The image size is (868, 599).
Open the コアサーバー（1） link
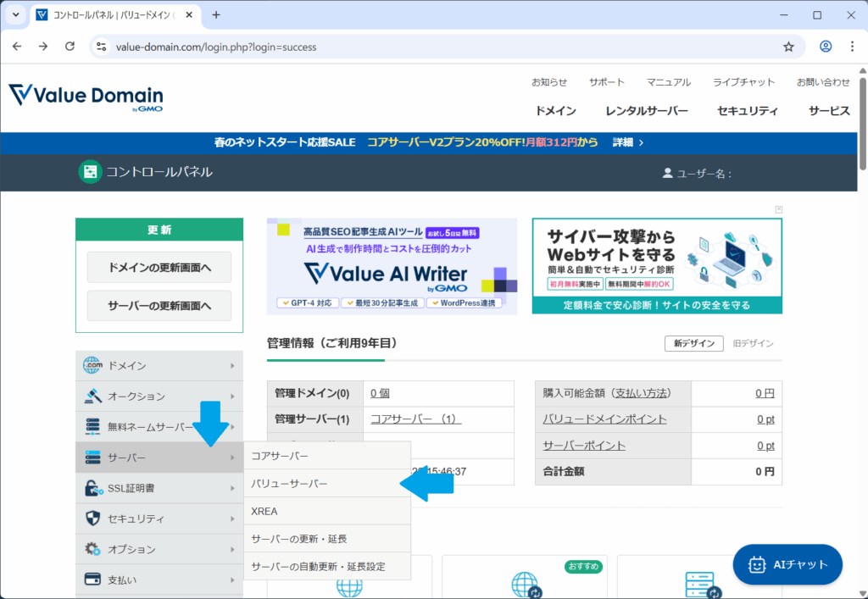(415, 419)
